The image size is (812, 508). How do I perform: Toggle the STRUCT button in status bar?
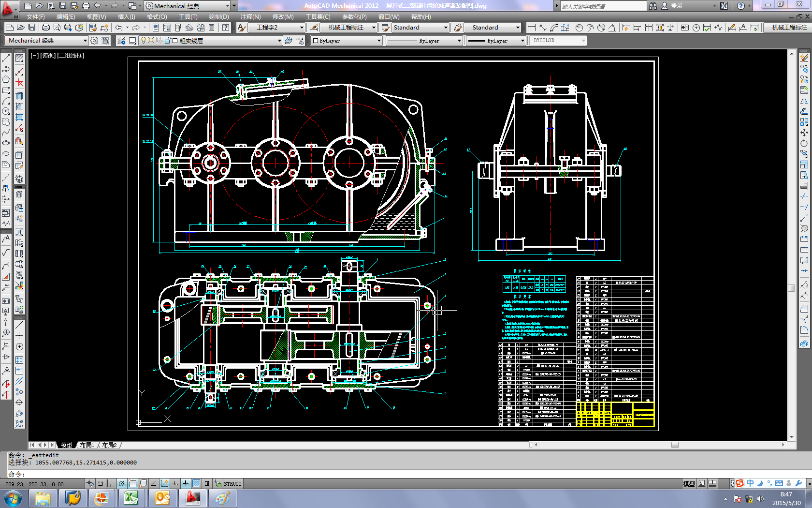[232, 483]
